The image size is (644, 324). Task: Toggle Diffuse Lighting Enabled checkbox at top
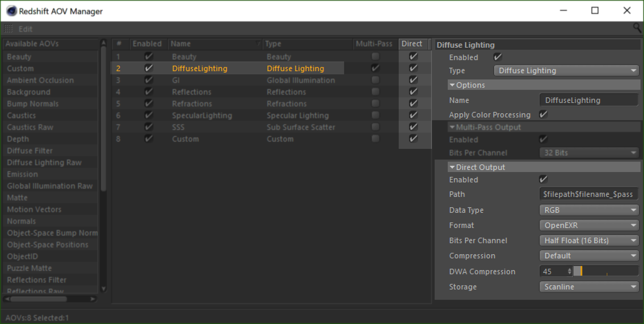(x=498, y=57)
